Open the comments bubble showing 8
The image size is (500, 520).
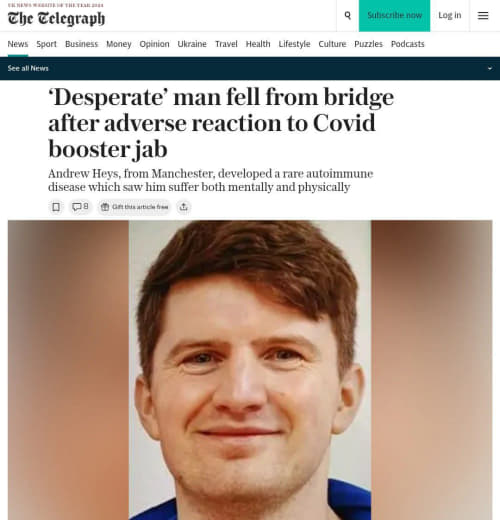80,207
